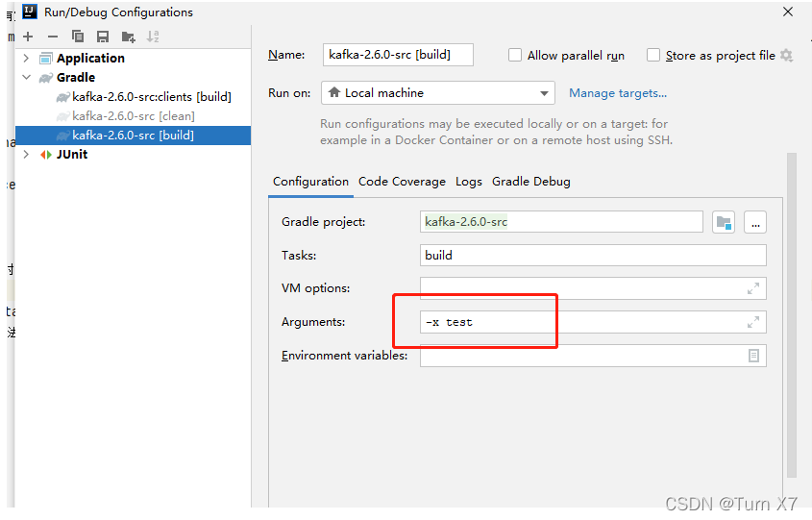Expand the Arguments field

[753, 322]
